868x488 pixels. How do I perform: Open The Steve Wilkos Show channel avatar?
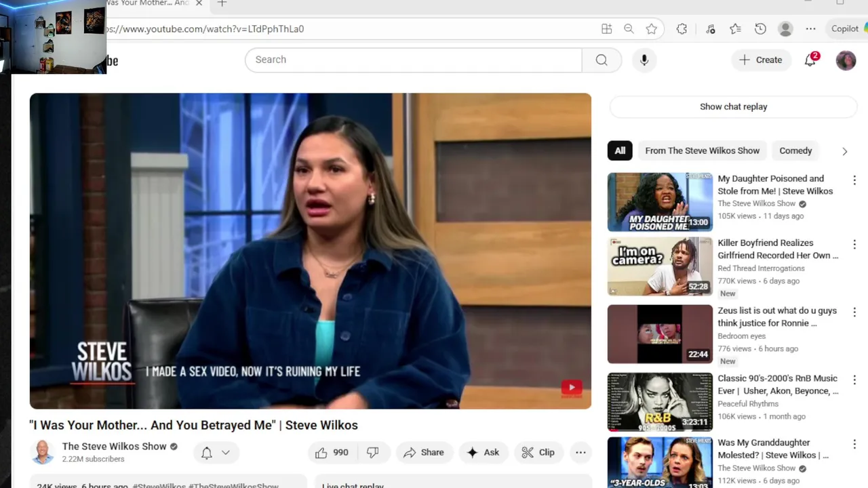[43, 452]
